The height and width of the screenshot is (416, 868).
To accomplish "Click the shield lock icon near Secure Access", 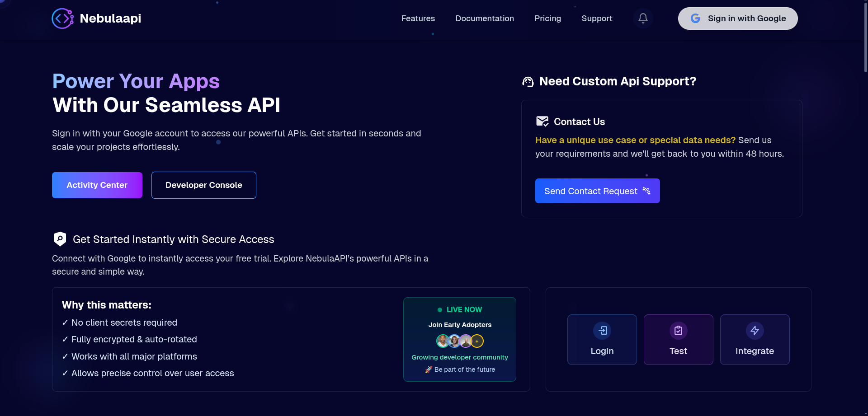I will coord(60,239).
